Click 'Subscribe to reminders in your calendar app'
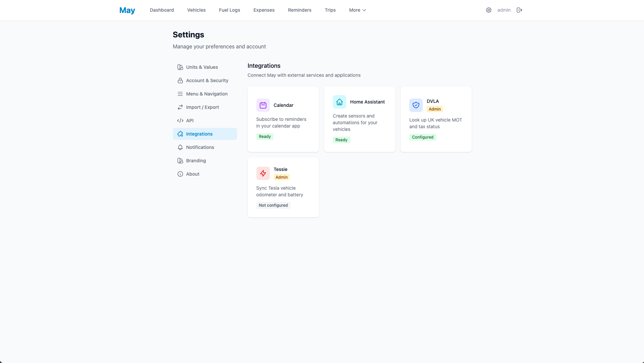The width and height of the screenshot is (644, 363). click(x=281, y=123)
